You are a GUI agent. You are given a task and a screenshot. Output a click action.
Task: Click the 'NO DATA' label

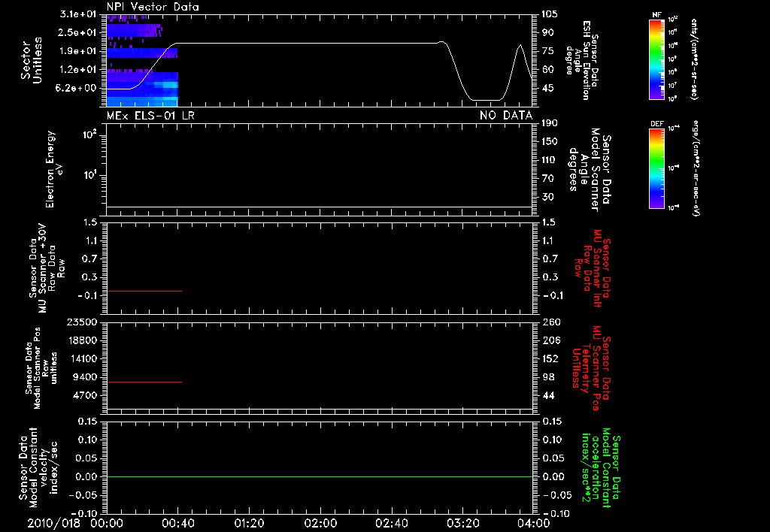pos(506,115)
